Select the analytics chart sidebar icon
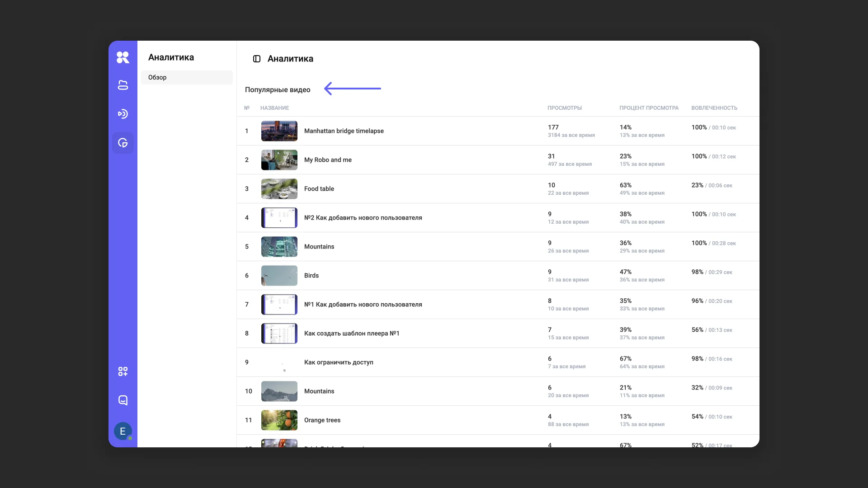Image resolution: width=868 pixels, height=488 pixels. (123, 143)
